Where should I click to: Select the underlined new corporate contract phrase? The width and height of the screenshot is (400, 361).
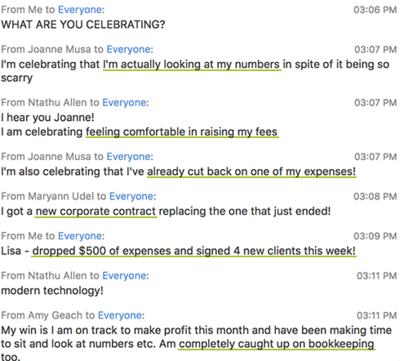point(96,211)
